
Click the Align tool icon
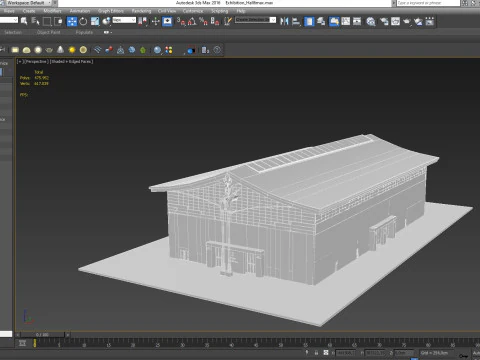[x=296, y=21]
